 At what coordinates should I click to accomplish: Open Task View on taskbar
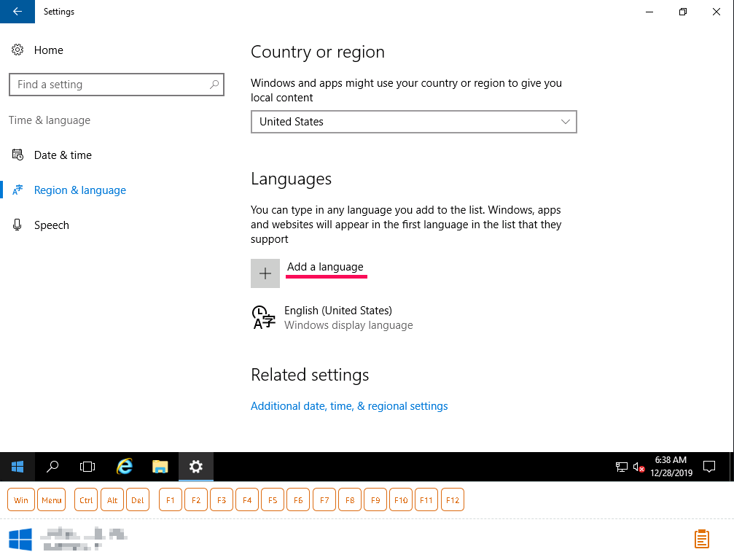(87, 467)
